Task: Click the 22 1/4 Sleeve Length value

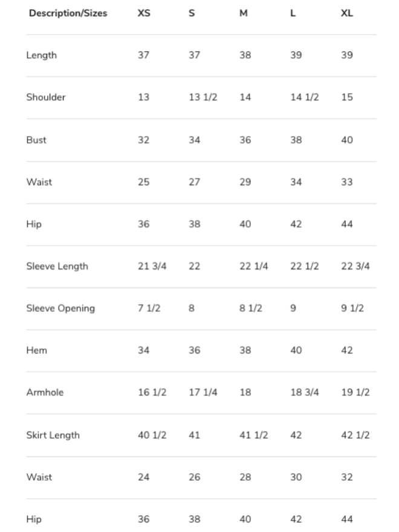Action: [x=253, y=267]
